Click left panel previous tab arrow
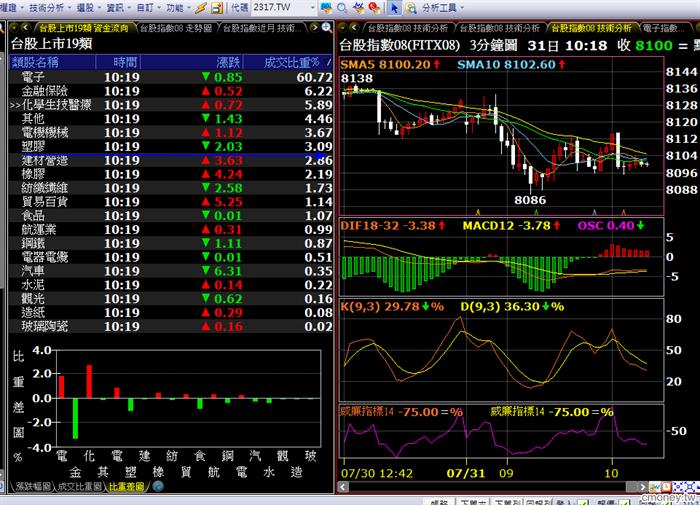 pos(25,28)
